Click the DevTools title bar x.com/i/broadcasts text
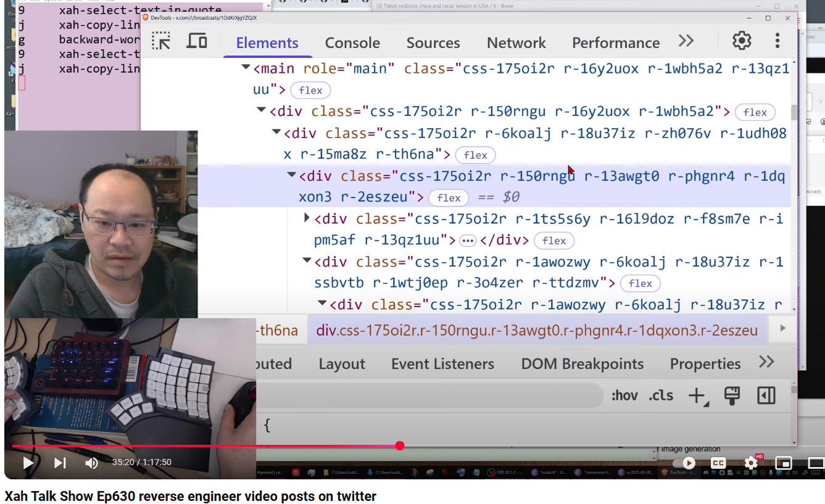The width and height of the screenshot is (825, 504). 204,18
